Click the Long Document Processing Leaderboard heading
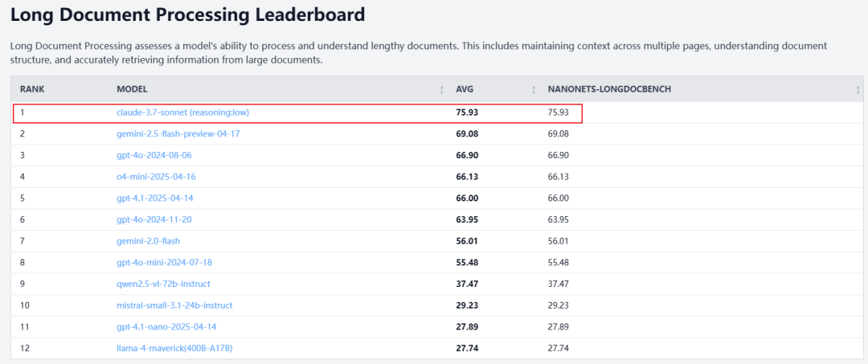 [187, 14]
